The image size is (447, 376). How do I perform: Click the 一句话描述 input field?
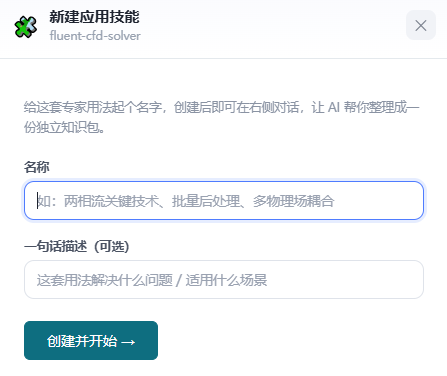[224, 280]
